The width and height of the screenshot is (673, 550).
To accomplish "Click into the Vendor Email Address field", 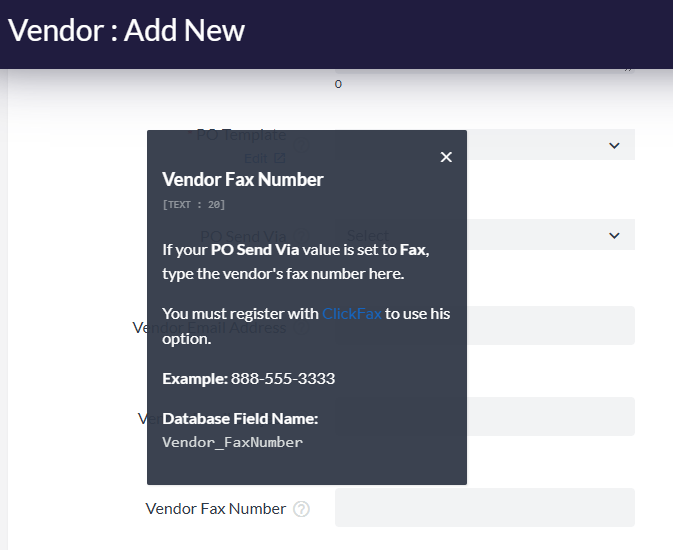I will [550, 326].
